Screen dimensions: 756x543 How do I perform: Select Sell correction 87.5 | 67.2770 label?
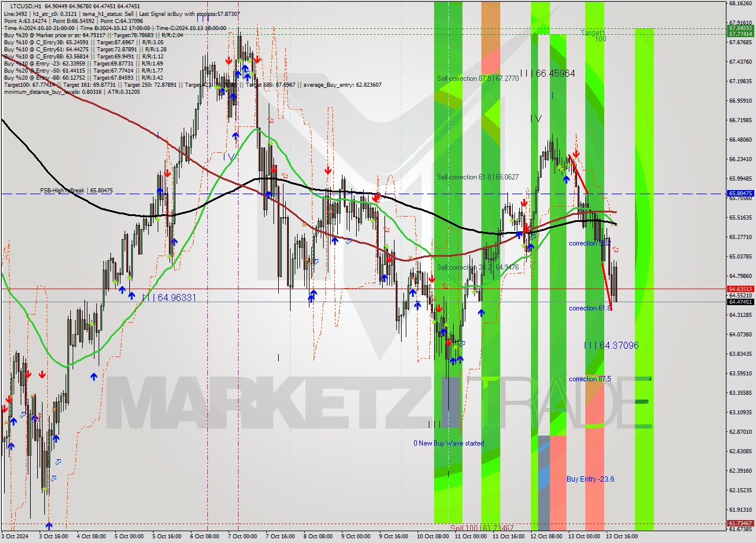(478, 78)
